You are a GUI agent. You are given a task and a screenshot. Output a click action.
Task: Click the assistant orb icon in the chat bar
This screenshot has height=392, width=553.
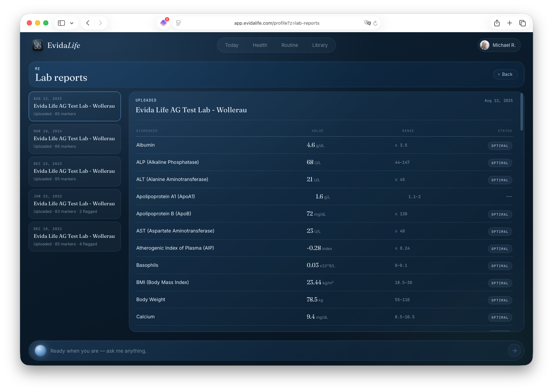[40, 351]
